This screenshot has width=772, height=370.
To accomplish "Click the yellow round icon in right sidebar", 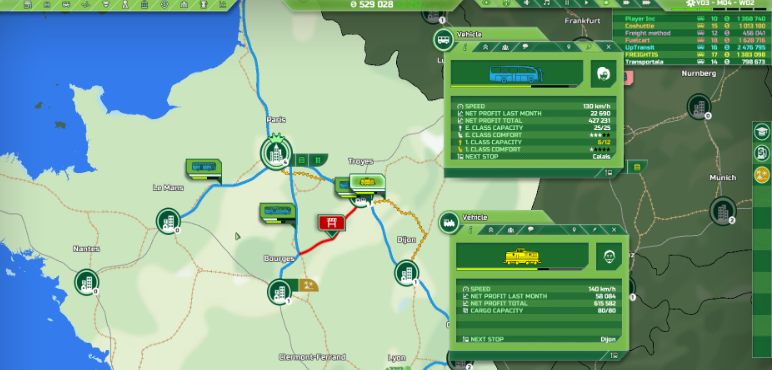I will [762, 174].
